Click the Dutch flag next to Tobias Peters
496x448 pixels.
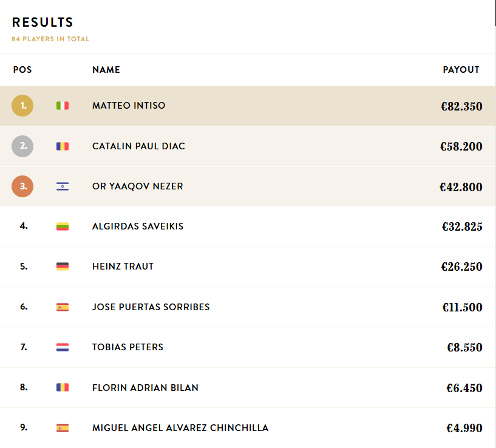[62, 347]
